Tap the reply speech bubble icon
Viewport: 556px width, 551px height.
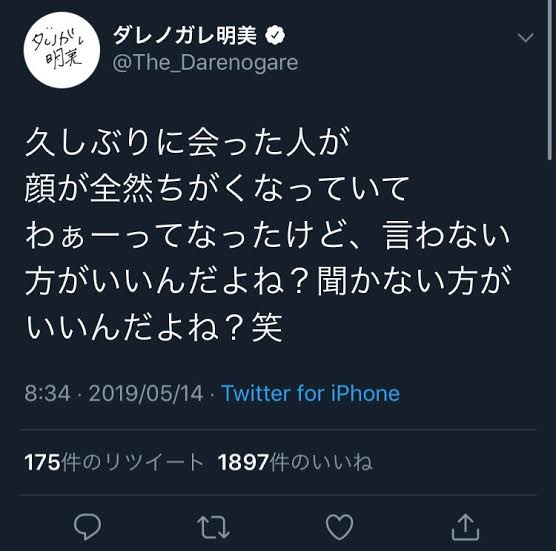tap(87, 526)
